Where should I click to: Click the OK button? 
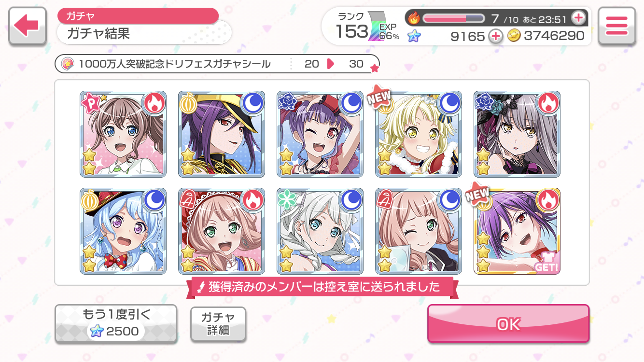point(508,324)
